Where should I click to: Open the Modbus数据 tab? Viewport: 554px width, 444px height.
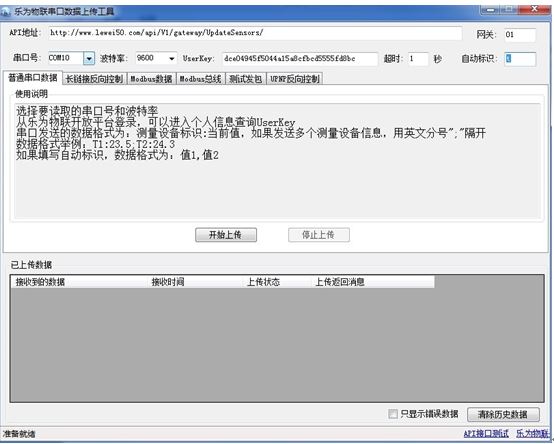click(151, 79)
